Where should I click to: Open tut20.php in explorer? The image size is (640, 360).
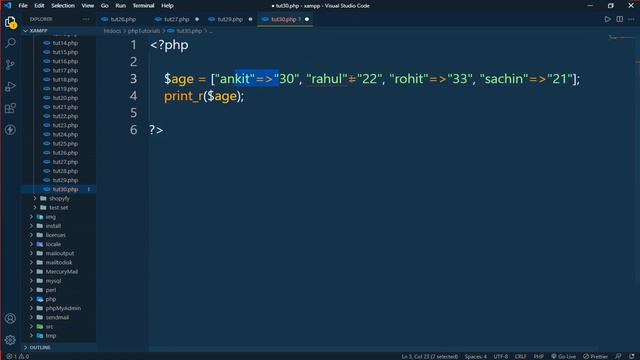pos(65,98)
